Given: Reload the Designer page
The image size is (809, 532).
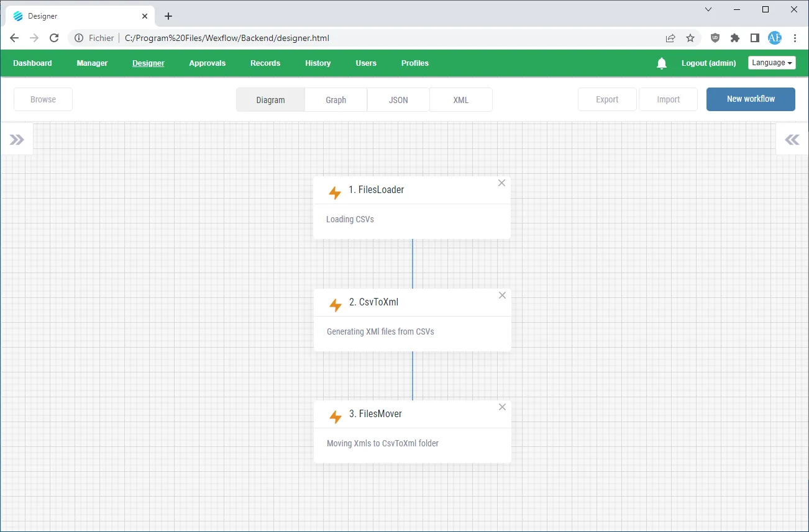Looking at the screenshot, I should click(54, 38).
